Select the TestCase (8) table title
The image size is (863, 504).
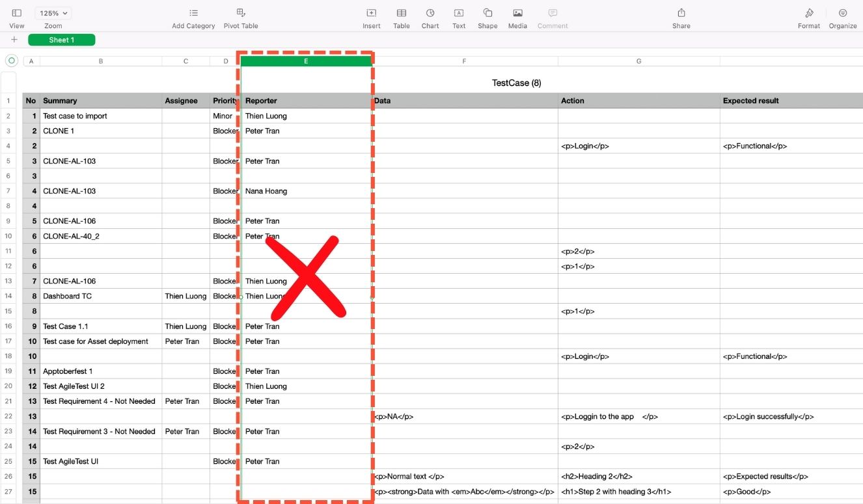tap(516, 83)
